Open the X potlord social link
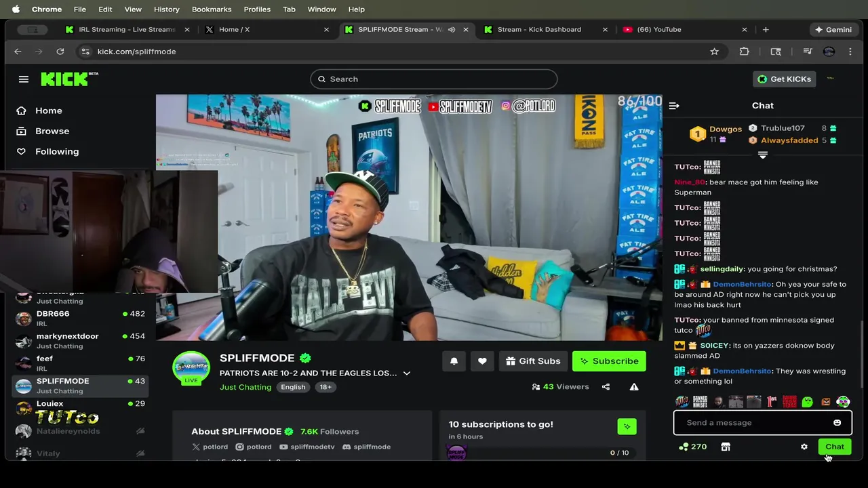The width and height of the screenshot is (868, 488). tap(210, 447)
